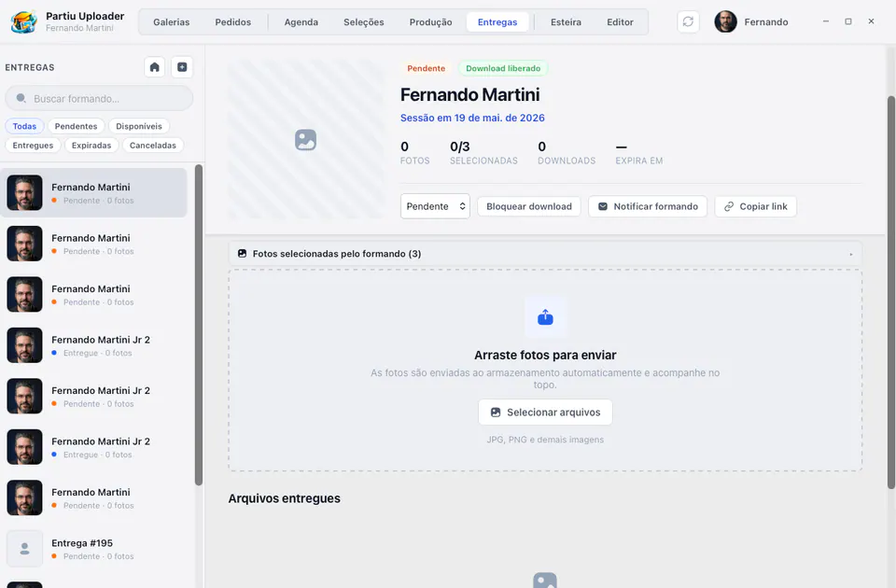
Task: Close the Partiu Uploader window
Action: click(871, 21)
